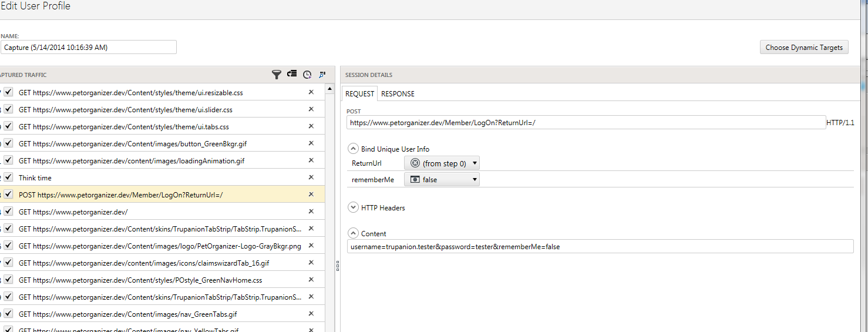The height and width of the screenshot is (332, 868).
Task: Collapse the Bind Unique User Info section
Action: coord(354,149)
